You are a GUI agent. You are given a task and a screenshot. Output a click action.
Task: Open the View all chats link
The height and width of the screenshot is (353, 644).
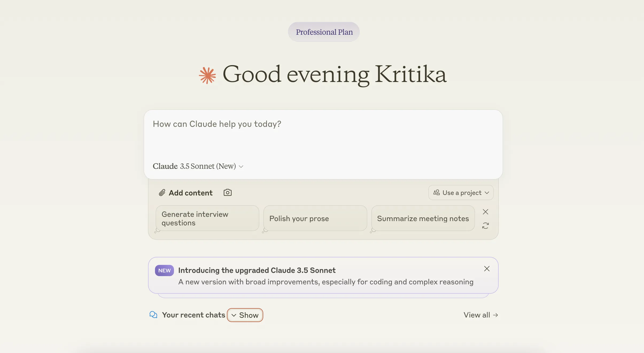click(481, 315)
